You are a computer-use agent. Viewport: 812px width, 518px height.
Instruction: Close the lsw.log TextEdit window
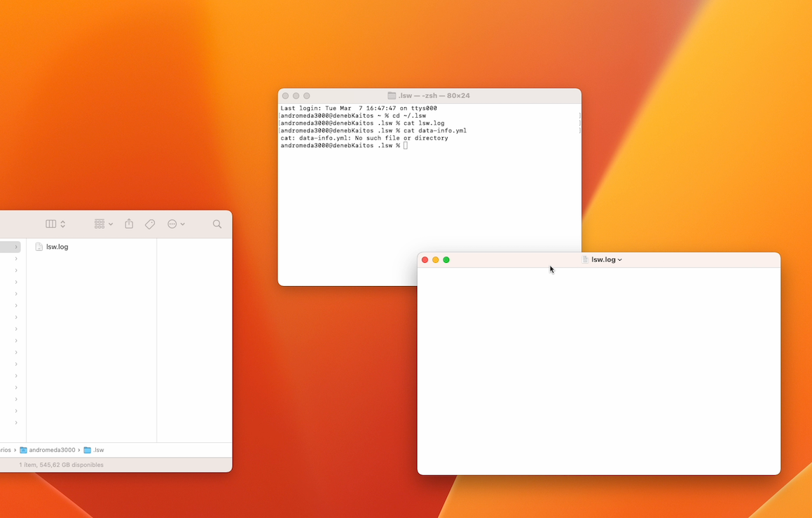tap(425, 259)
